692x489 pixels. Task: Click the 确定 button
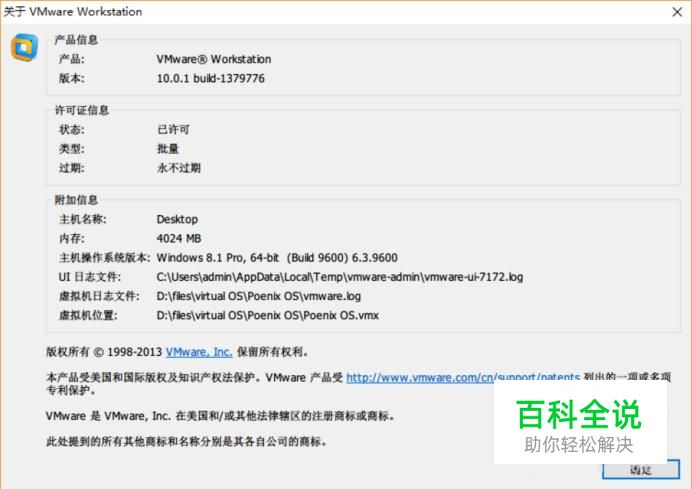[641, 470]
